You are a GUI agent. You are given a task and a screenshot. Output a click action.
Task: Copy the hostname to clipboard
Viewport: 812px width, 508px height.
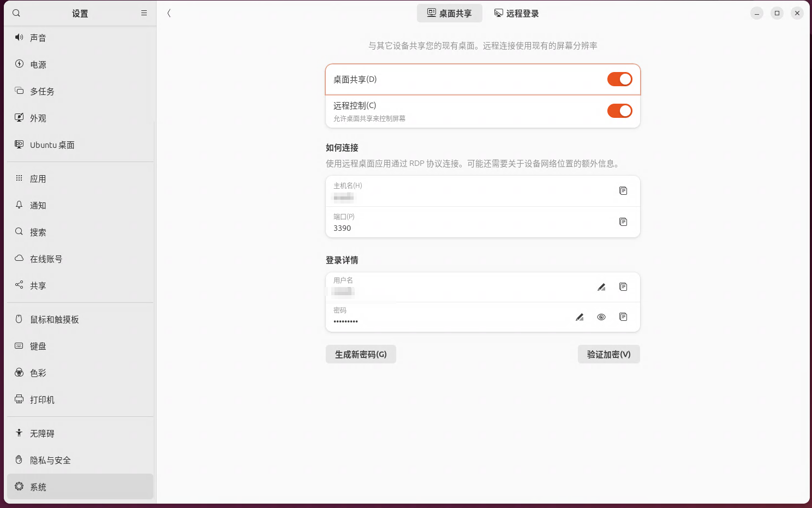coord(623,191)
